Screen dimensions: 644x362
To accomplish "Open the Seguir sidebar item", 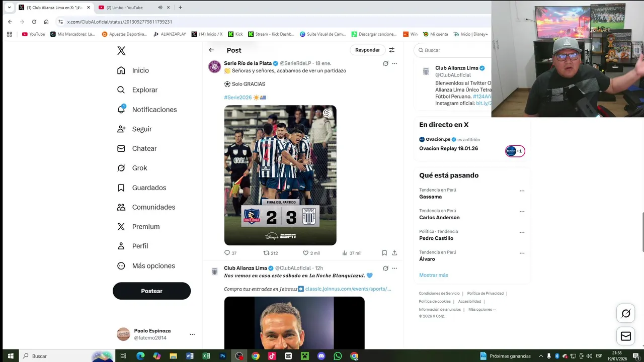I will (134, 129).
